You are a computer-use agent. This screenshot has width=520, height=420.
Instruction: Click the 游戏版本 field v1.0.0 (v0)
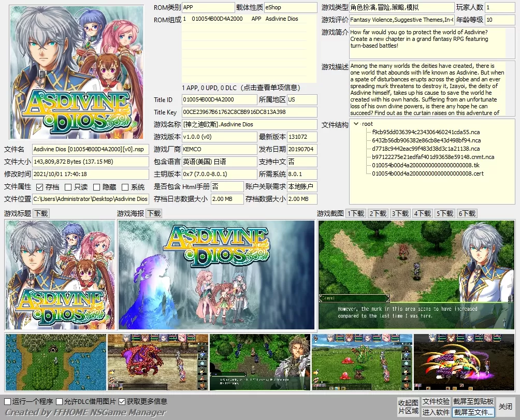pos(220,137)
